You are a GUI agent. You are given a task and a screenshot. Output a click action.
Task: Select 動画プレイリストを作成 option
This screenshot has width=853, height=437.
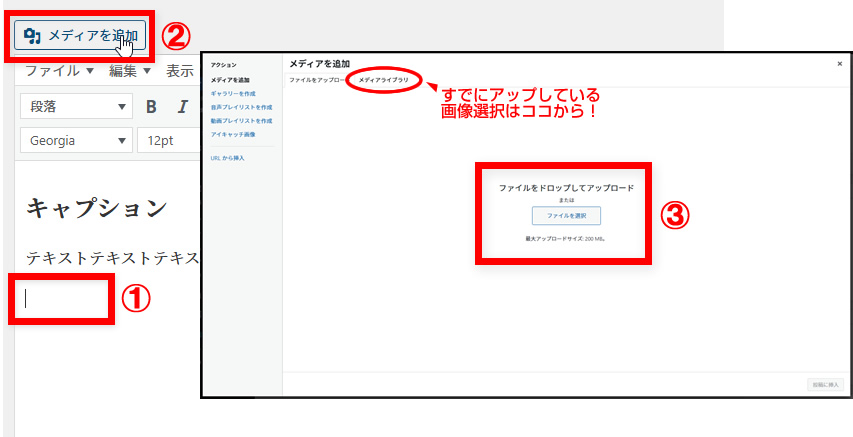click(x=241, y=120)
